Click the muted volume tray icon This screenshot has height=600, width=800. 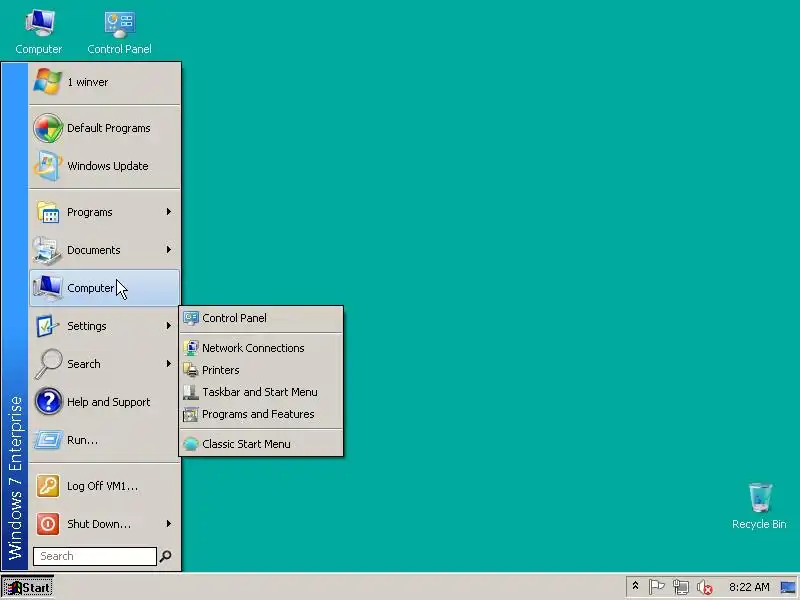coord(705,588)
